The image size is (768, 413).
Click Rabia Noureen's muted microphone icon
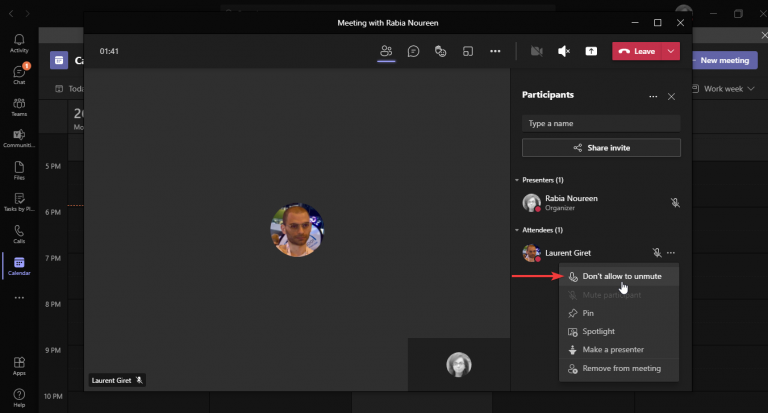[675, 202]
